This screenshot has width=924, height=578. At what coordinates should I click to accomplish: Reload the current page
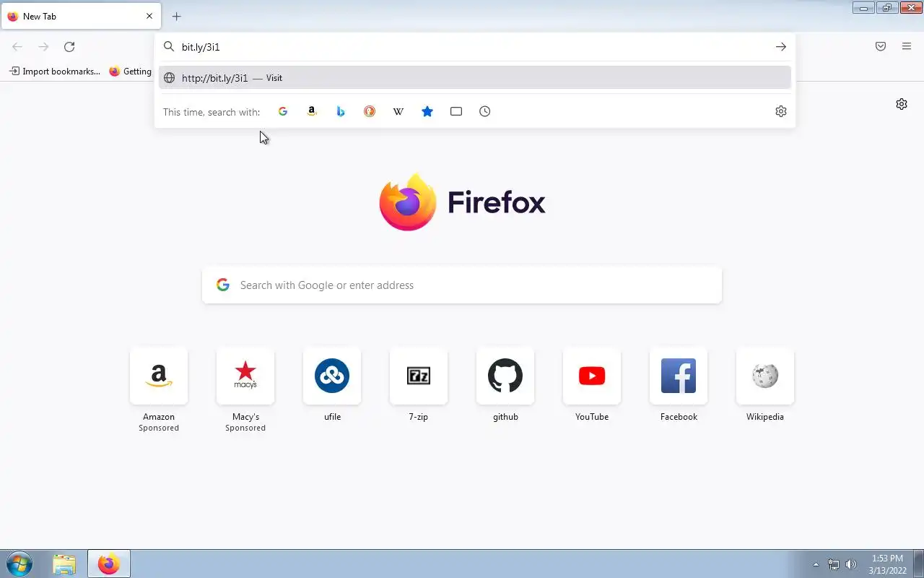(x=69, y=47)
